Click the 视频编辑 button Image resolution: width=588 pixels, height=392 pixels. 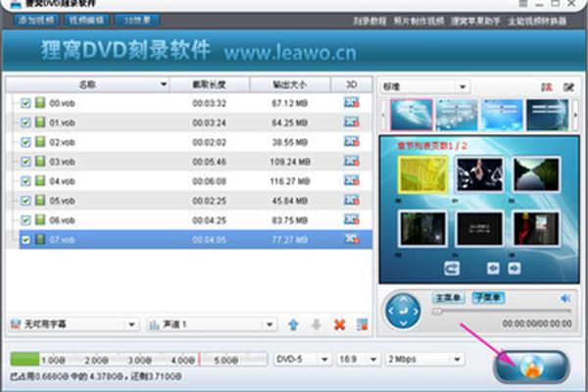[86, 20]
